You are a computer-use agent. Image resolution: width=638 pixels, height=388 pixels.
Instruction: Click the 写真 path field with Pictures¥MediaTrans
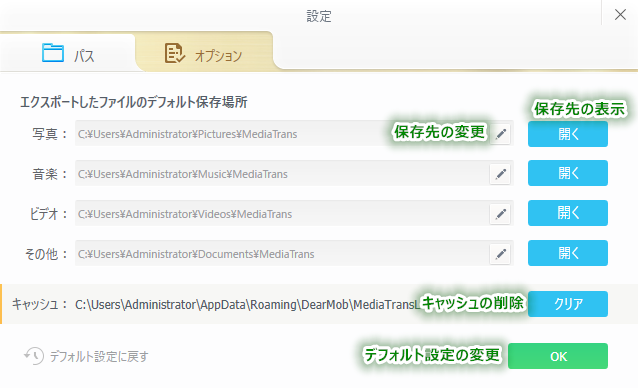coord(294,133)
